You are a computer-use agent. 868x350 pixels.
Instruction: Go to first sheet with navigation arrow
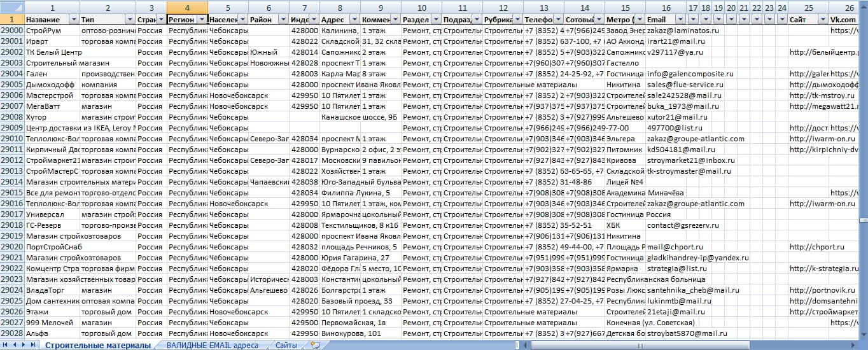tap(6, 344)
